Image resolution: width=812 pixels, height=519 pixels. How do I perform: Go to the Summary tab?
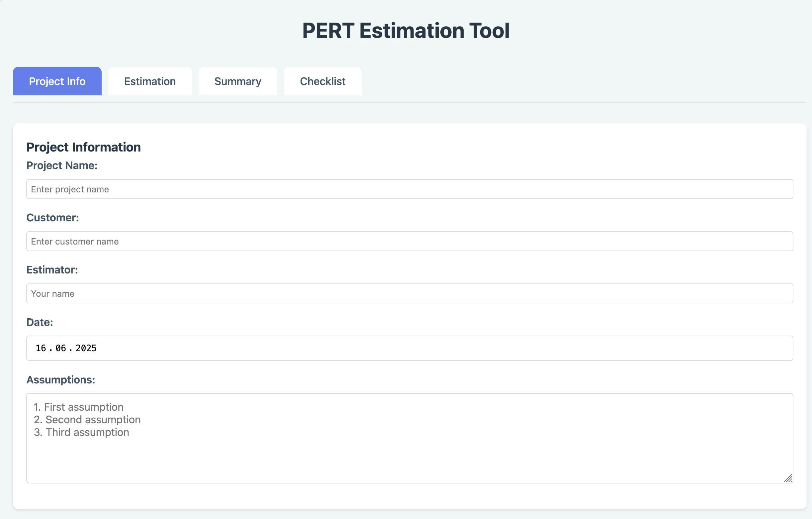238,81
